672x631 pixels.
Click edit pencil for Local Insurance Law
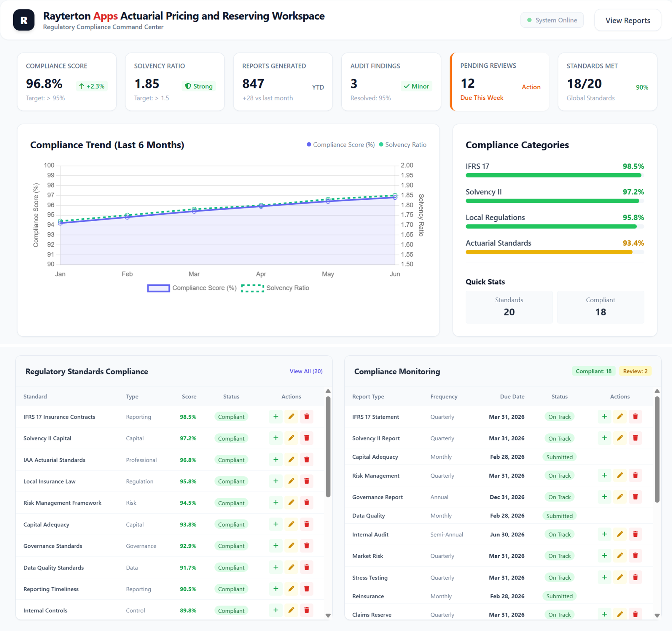pyautogui.click(x=291, y=481)
